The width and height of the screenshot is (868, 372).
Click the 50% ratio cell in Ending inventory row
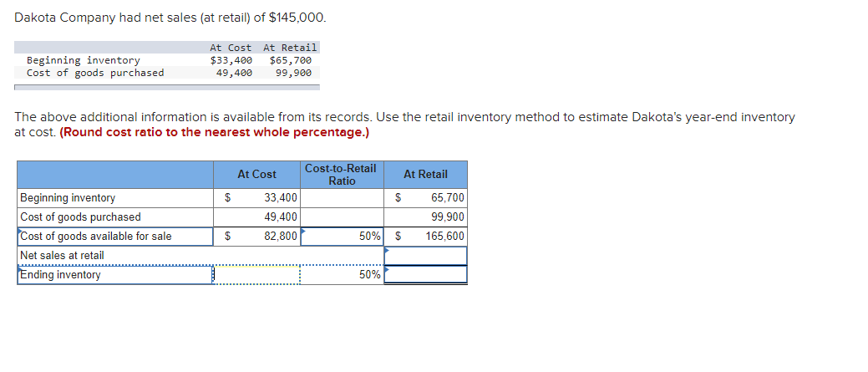[342, 275]
